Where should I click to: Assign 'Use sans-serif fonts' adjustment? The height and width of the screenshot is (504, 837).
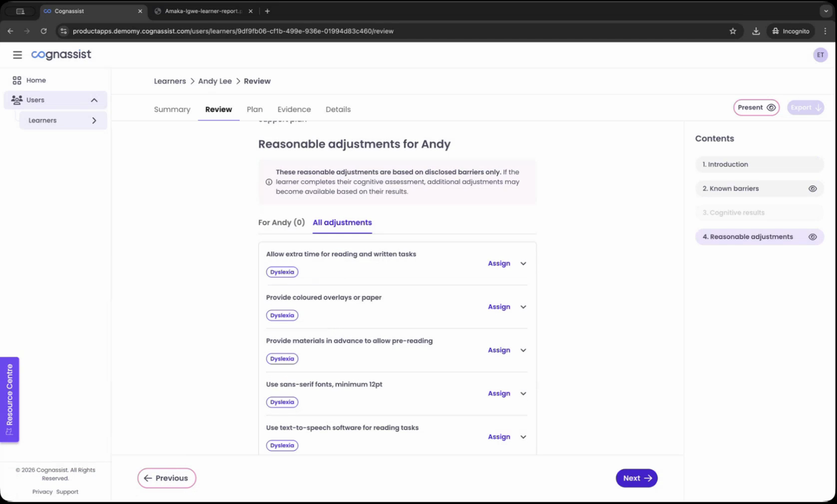click(x=499, y=394)
